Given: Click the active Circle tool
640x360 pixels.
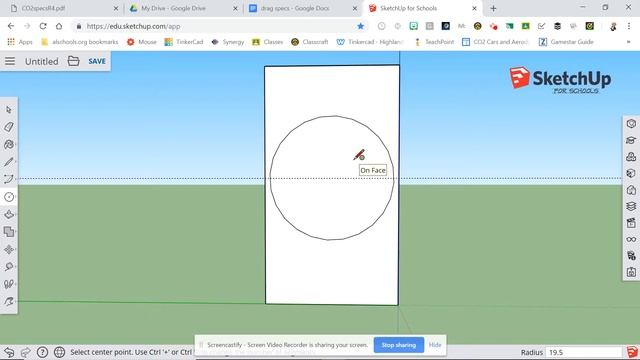Looking at the screenshot, I should pos(9,197).
